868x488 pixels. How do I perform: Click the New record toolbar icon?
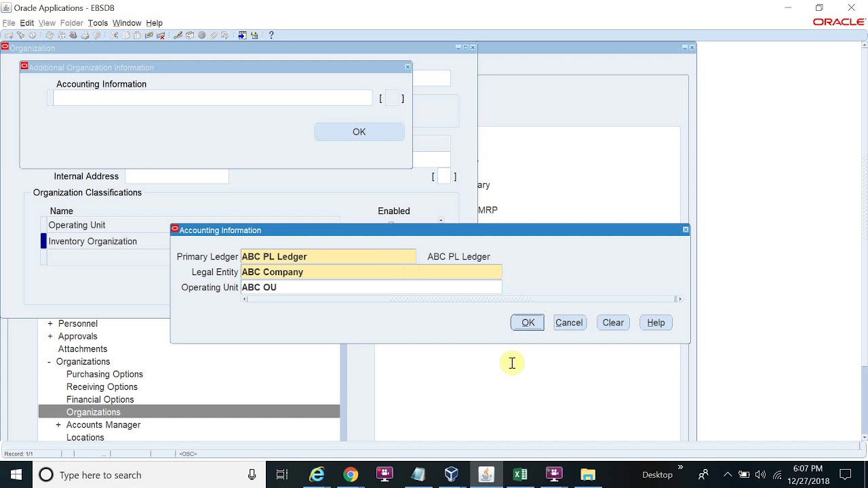coord(9,35)
